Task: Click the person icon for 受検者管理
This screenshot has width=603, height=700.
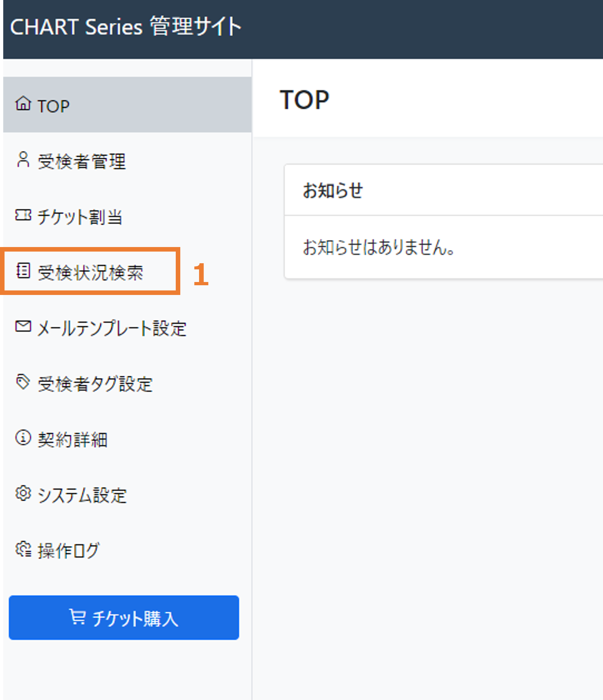Action: click(23, 160)
